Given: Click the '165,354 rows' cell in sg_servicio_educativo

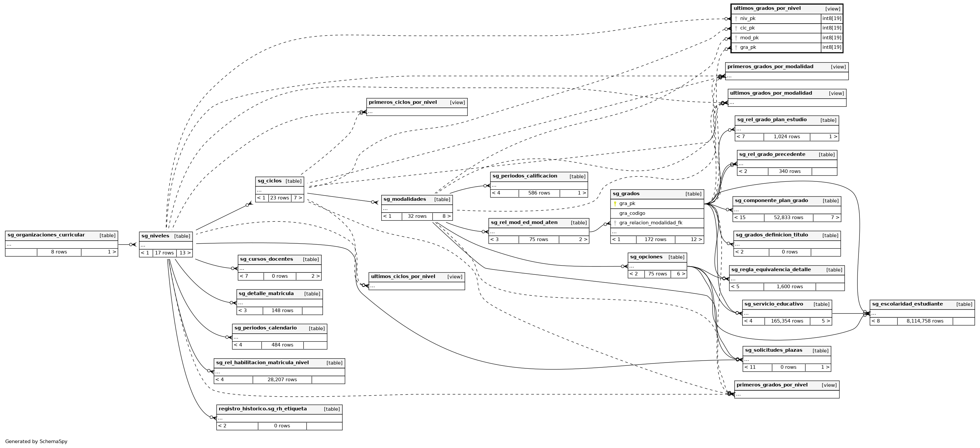Looking at the screenshot, I should [x=787, y=321].
